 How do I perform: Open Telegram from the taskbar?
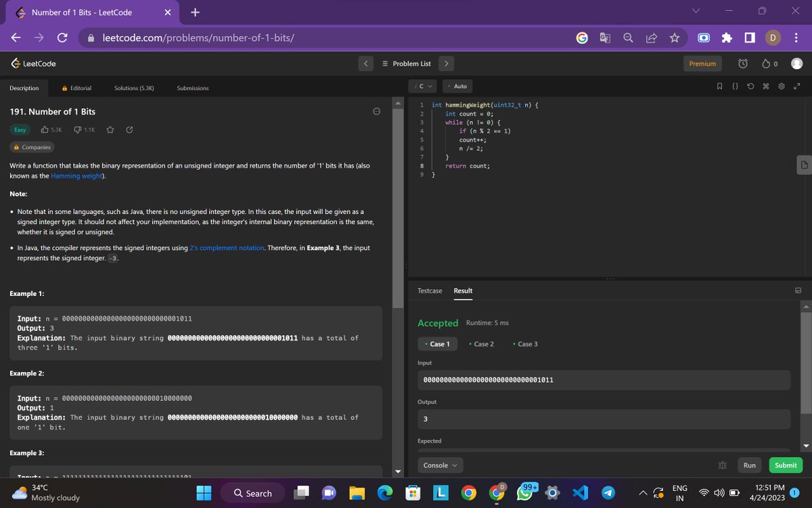click(x=608, y=493)
